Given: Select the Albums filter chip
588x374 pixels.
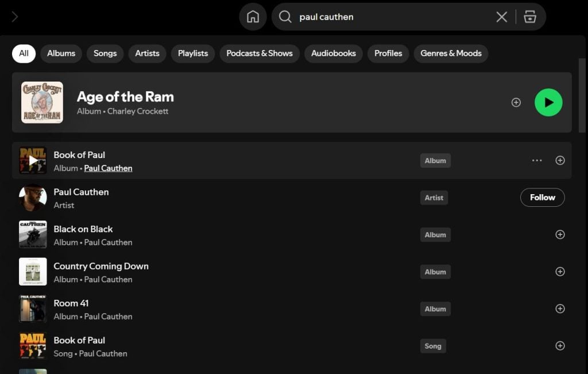Looking at the screenshot, I should click(61, 53).
